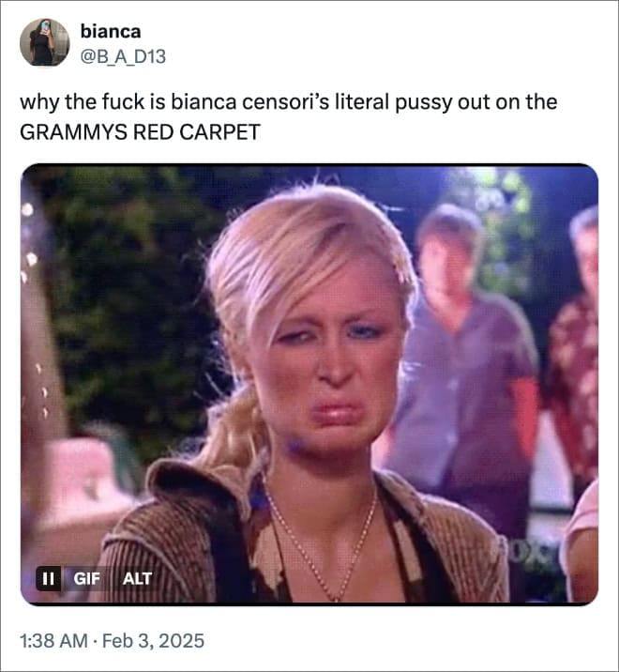Click the Fox watermark in GIF corner

[527, 553]
